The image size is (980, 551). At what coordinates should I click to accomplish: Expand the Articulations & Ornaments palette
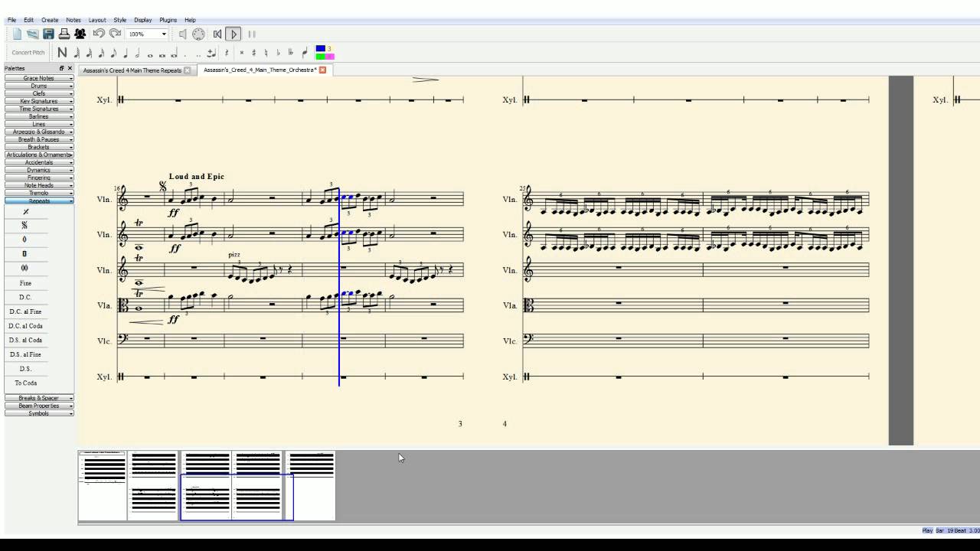39,155
